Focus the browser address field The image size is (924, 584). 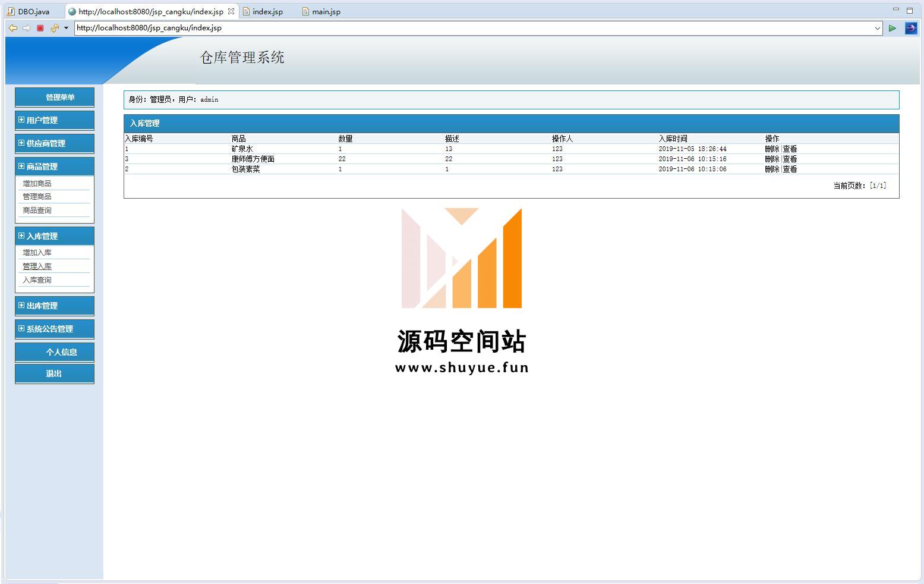[x=474, y=28]
